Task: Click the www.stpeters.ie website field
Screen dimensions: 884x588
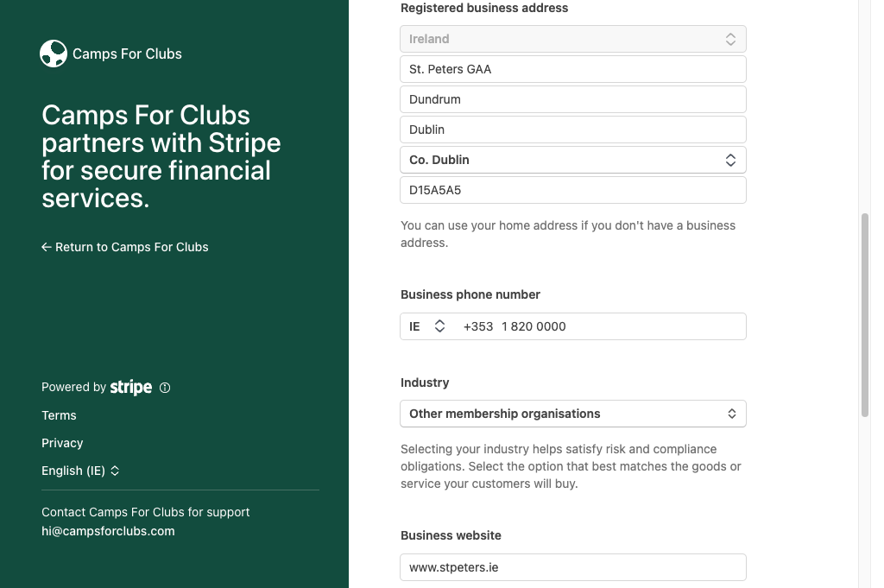Action: point(573,567)
